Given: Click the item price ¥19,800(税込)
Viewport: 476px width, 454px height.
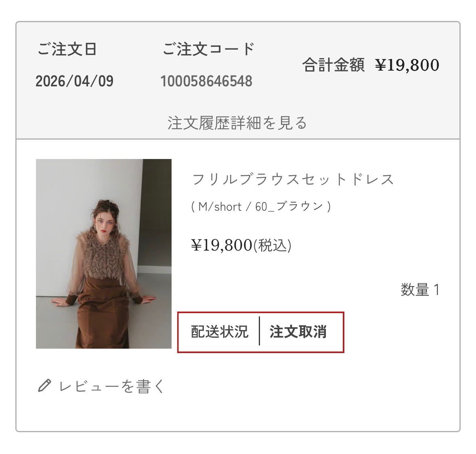Looking at the screenshot, I should [241, 245].
